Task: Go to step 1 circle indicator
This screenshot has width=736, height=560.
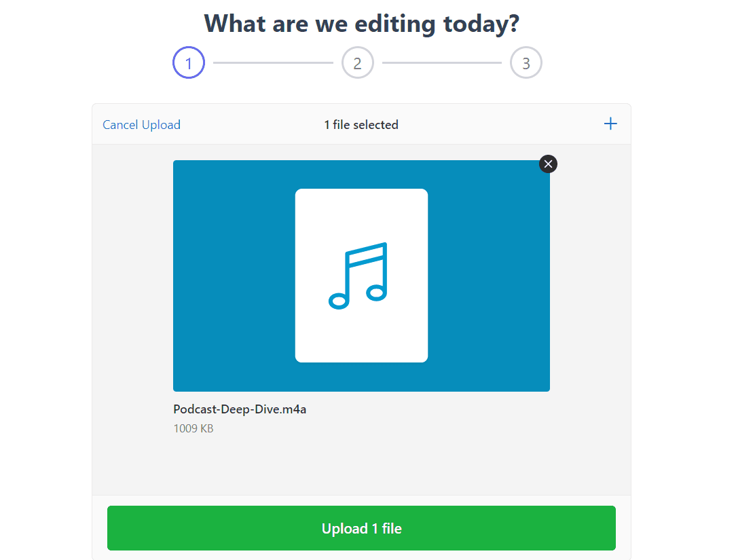Action: click(189, 62)
